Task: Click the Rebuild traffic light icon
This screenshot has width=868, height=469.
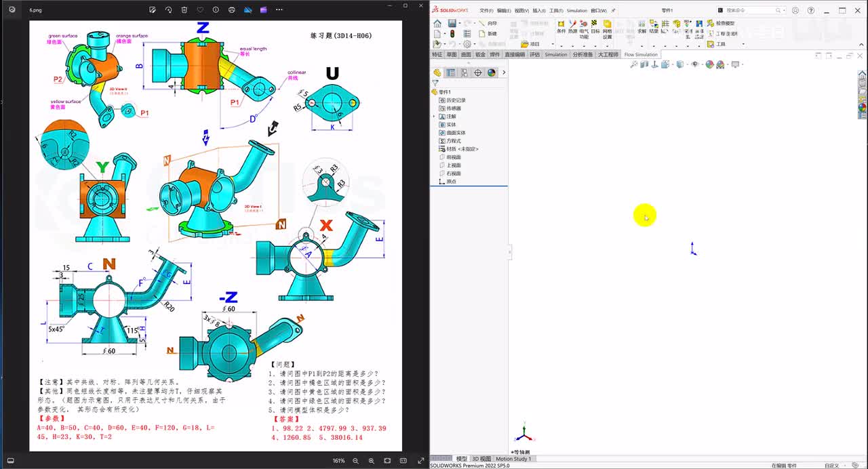Action: point(452,33)
